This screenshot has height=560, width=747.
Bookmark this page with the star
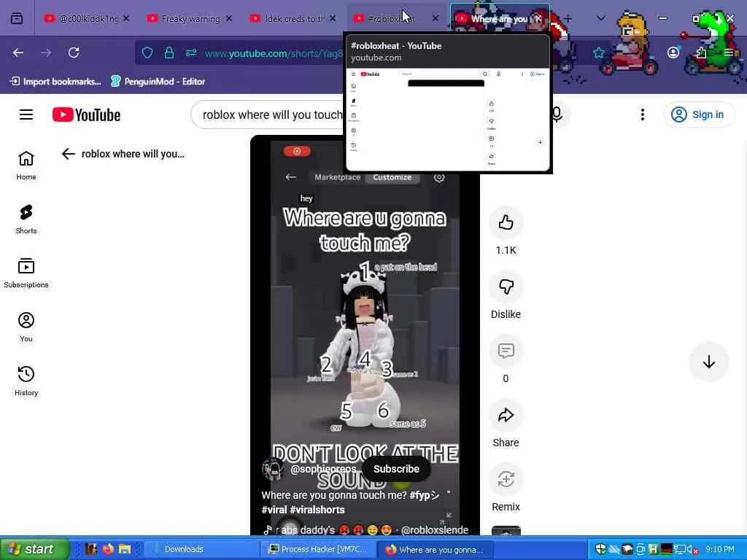pos(599,52)
